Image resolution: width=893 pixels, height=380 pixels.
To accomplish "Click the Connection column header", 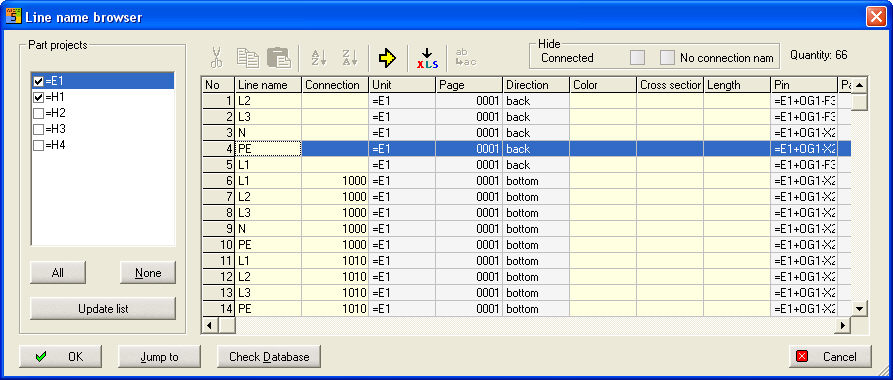I will [x=335, y=85].
